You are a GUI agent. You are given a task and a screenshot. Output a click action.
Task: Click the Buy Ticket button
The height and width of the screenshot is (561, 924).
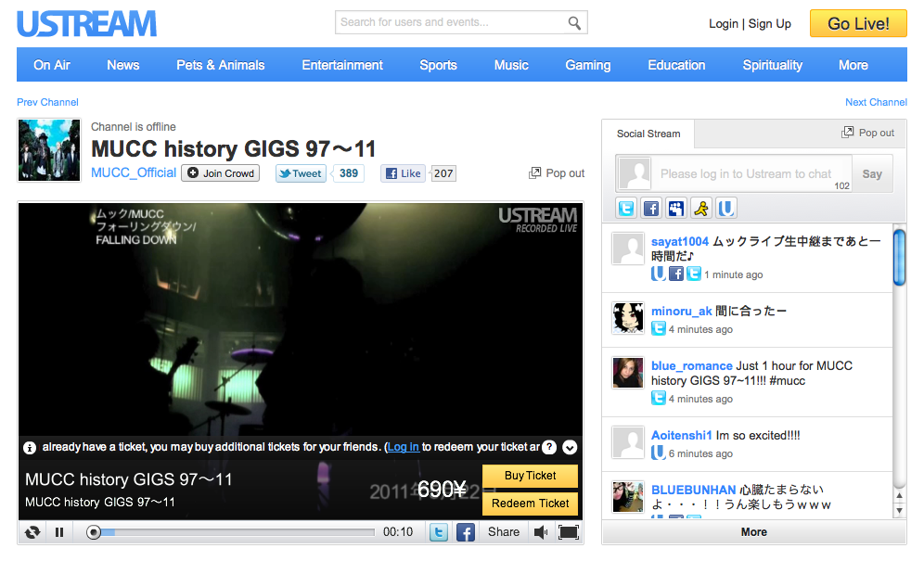click(530, 476)
